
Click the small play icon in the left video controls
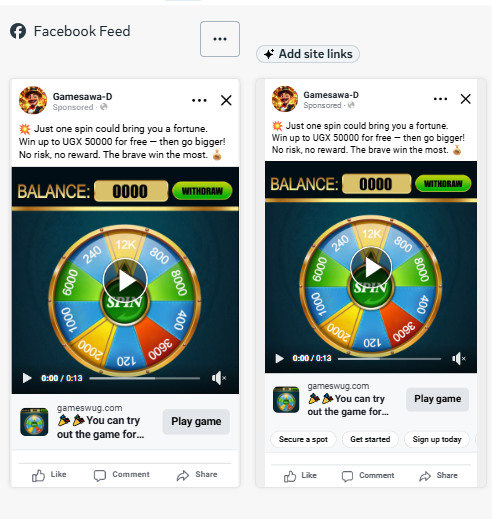pyautogui.click(x=27, y=378)
